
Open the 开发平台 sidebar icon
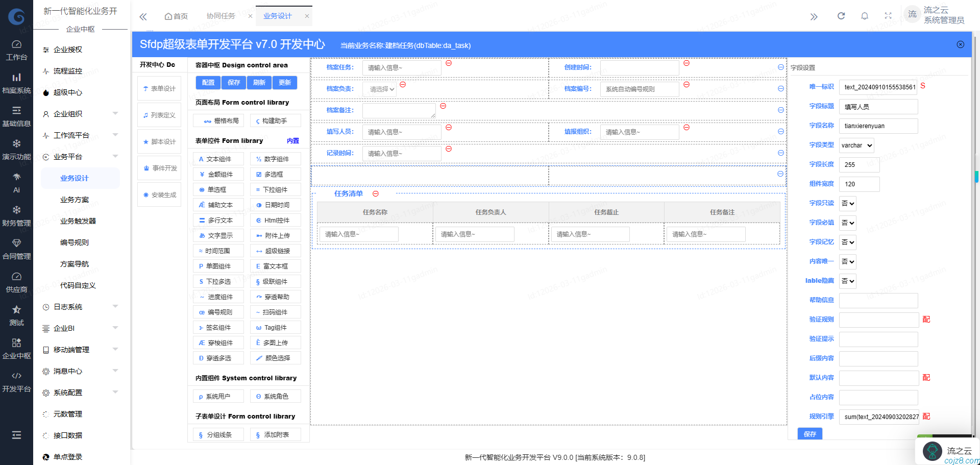tap(16, 381)
